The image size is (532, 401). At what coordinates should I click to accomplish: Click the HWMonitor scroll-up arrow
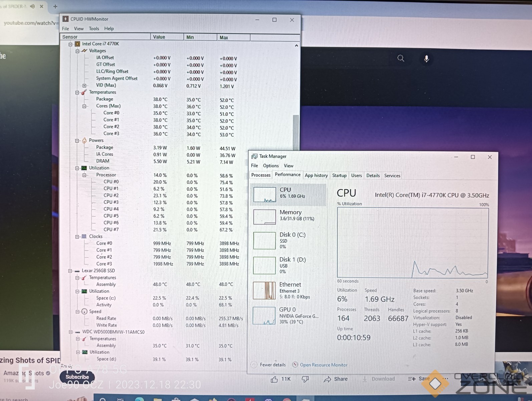coord(296,45)
